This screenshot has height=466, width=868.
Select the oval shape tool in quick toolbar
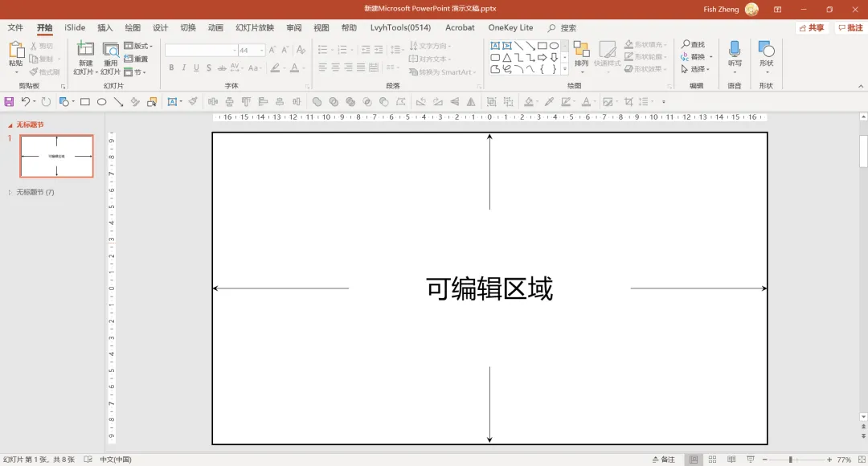point(102,102)
